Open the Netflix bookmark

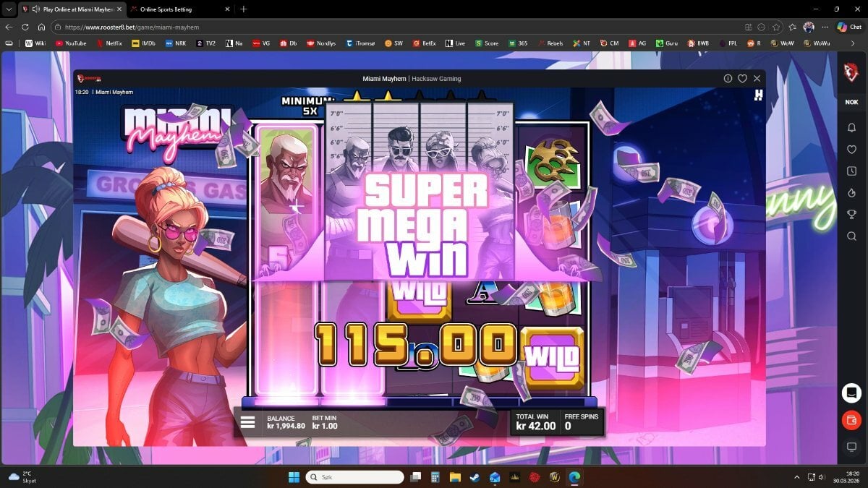(x=109, y=43)
